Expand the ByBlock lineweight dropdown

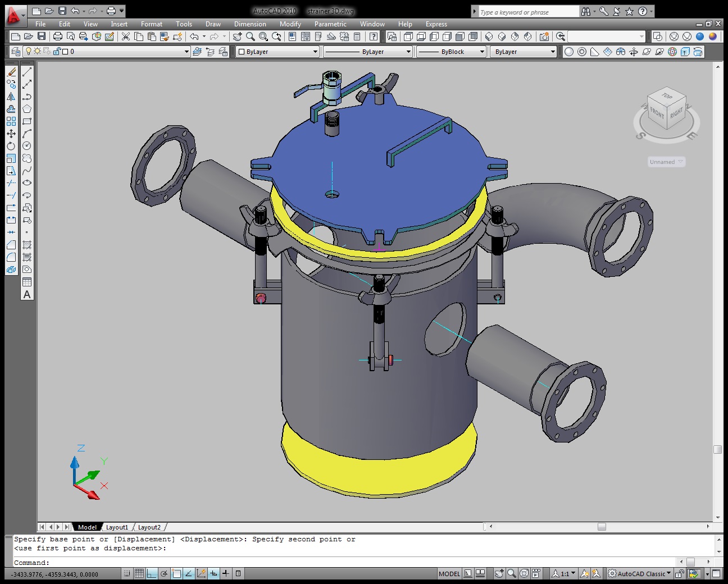481,52
